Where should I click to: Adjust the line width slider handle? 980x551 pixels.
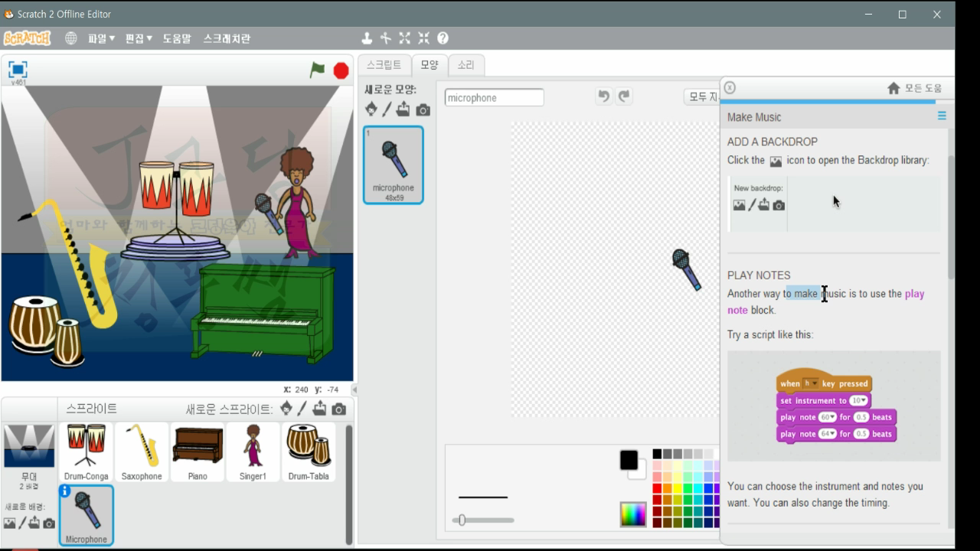[462, 520]
